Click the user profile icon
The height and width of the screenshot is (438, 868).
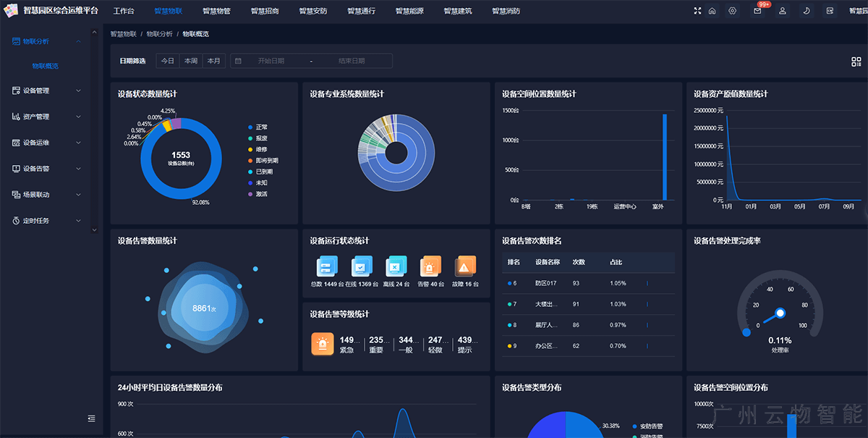783,11
